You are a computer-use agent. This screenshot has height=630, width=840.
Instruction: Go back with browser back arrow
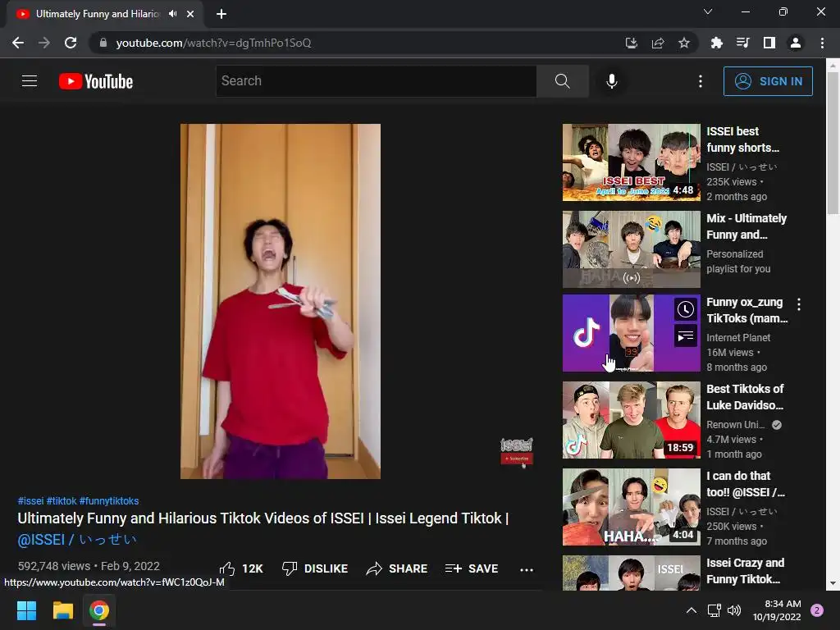(18, 43)
